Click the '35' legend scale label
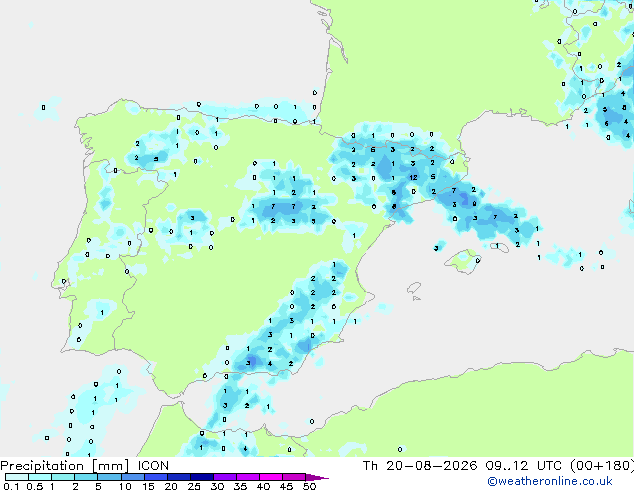 (x=240, y=486)
